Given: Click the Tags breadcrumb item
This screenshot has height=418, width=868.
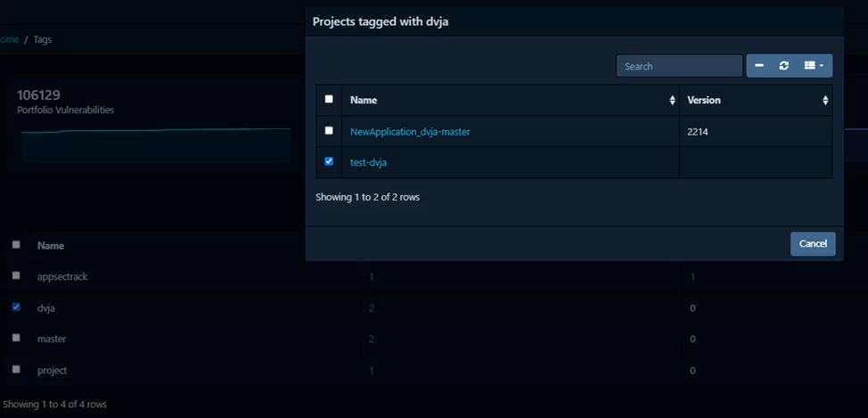Looking at the screenshot, I should click(x=43, y=39).
